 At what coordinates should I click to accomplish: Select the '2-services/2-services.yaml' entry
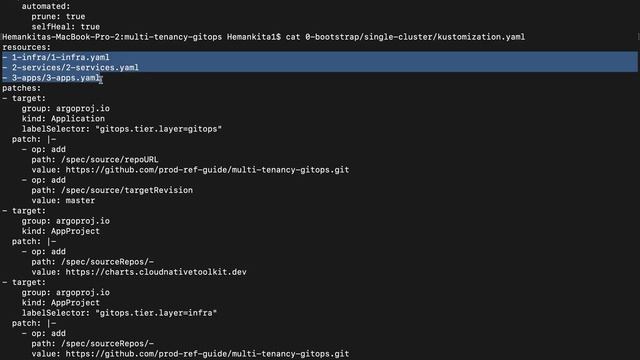tap(75, 68)
